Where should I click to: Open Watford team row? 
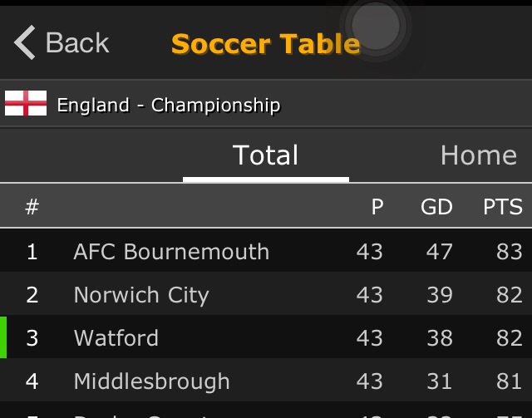116,337
